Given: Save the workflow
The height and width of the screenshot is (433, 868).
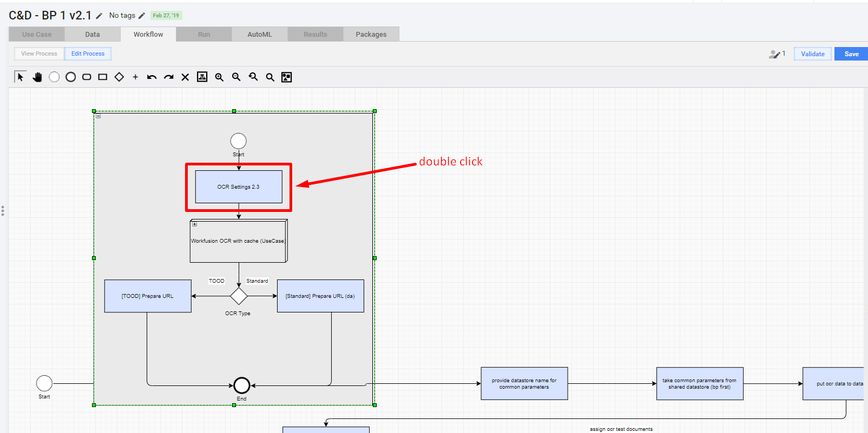Looking at the screenshot, I should tap(851, 54).
